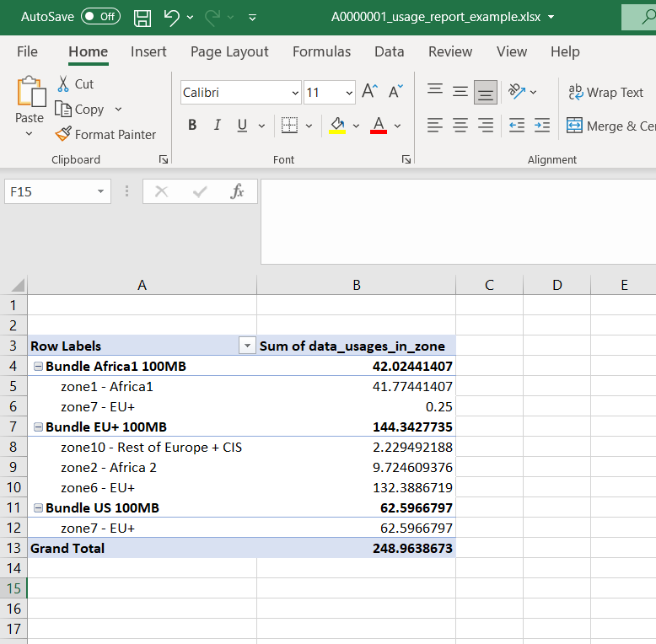Expand the Name Box dropdown arrow

click(101, 191)
